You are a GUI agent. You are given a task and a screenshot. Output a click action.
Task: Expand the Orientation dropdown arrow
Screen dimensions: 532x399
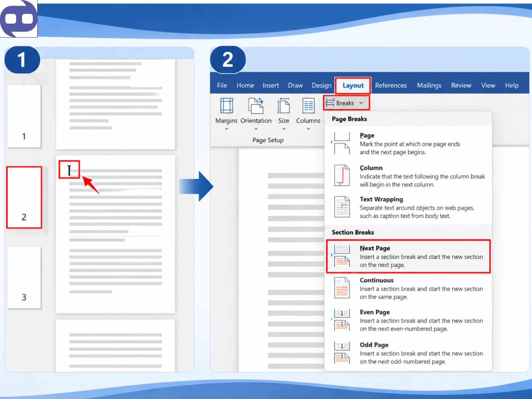coord(256,129)
